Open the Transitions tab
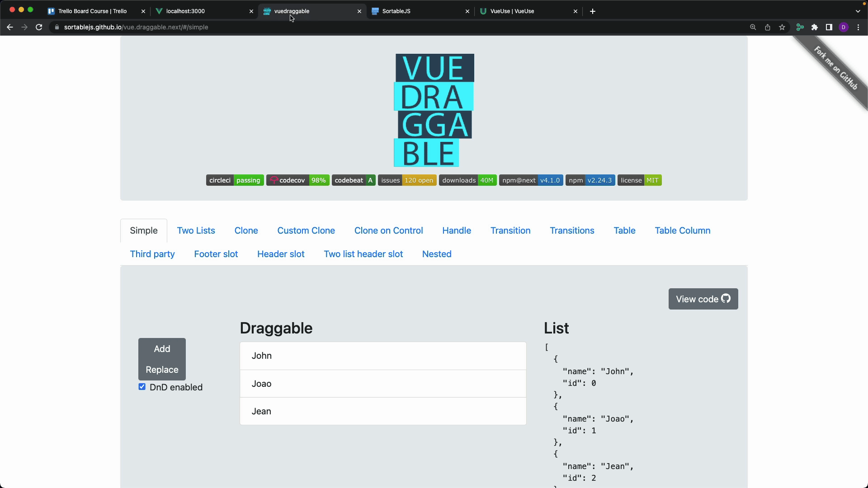This screenshot has height=488, width=868. tap(572, 230)
